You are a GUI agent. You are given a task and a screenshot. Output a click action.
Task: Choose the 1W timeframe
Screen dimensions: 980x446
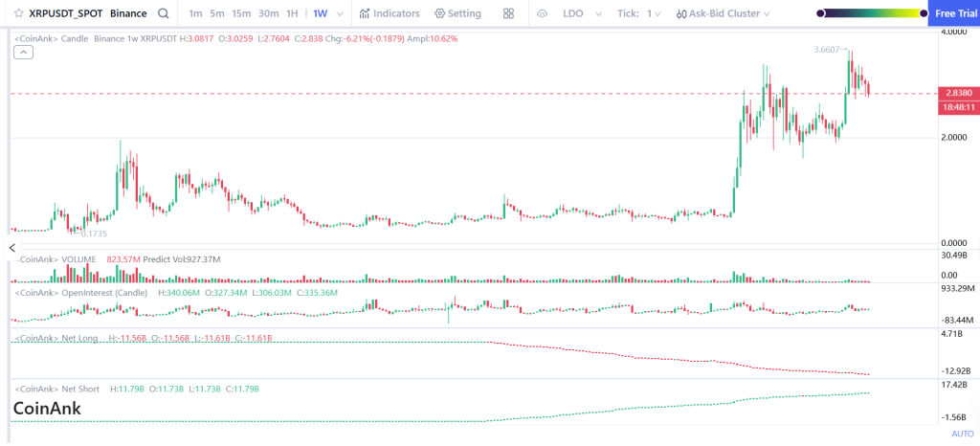point(320,13)
